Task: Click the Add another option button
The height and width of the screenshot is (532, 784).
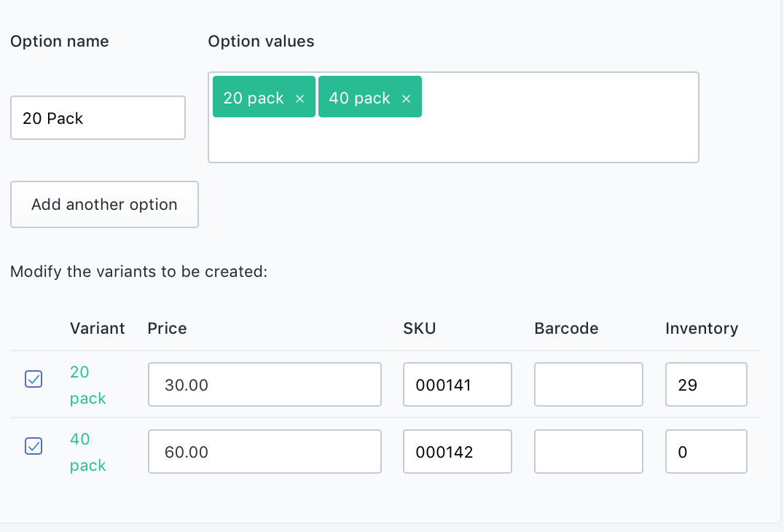Action: [x=104, y=205]
